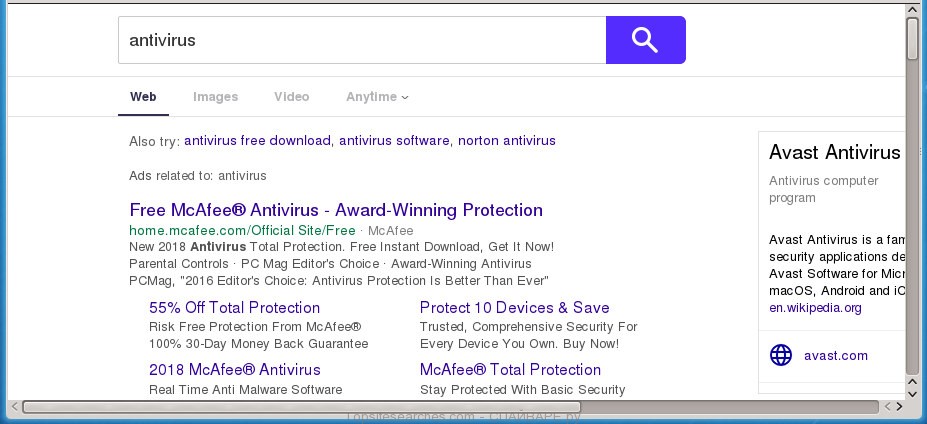This screenshot has height=424, width=927.
Task: Open suggestion antivirus free download
Action: click(x=257, y=141)
